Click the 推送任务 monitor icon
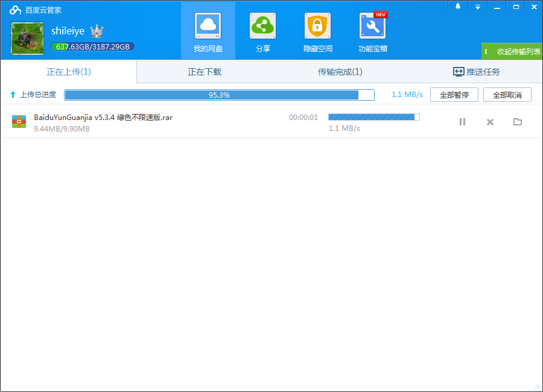 click(x=459, y=72)
